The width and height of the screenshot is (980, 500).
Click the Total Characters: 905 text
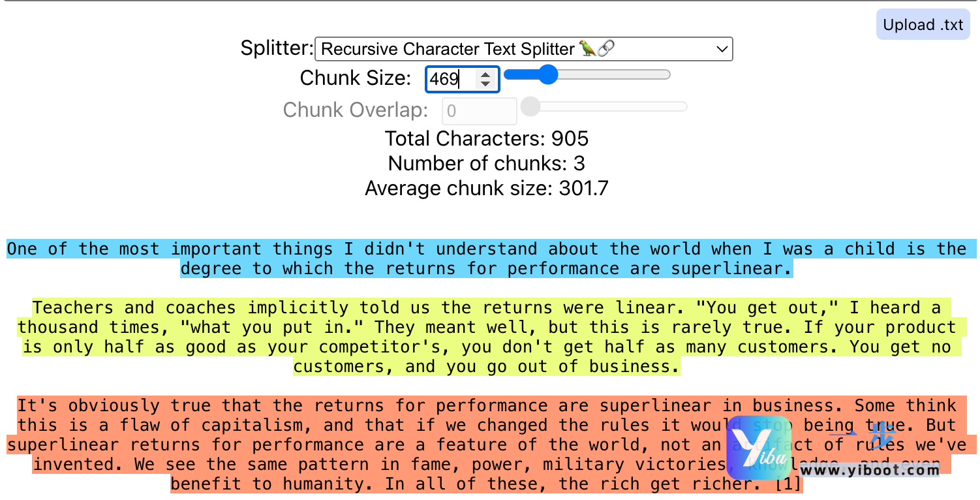click(487, 139)
